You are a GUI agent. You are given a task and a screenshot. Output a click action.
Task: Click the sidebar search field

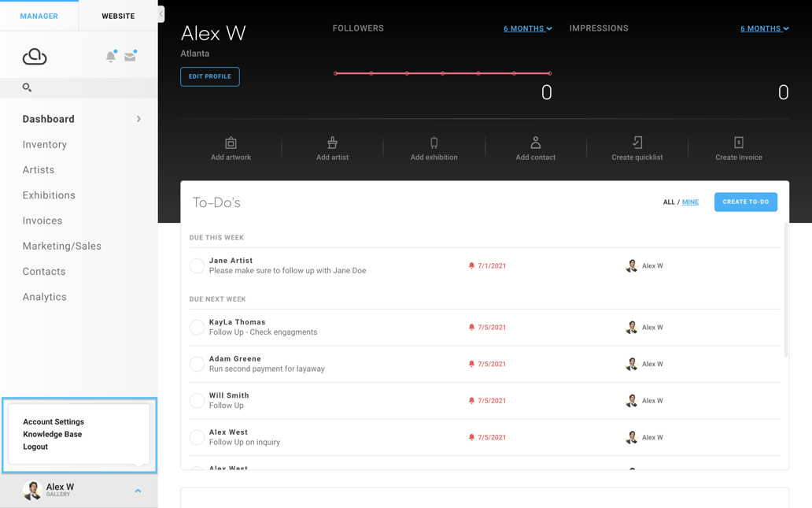tap(79, 87)
